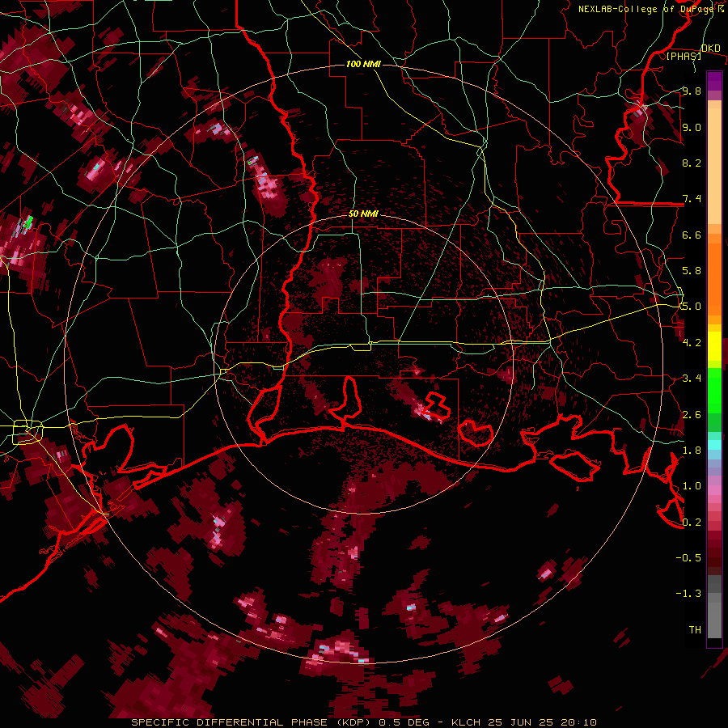728x728 pixels.
Task: Click the 8.2 value on the color scale
Action: [692, 163]
